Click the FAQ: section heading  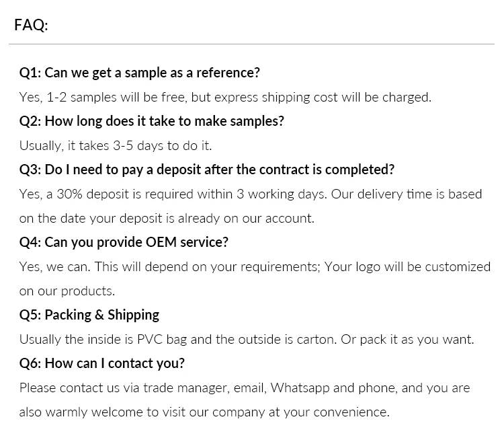[x=31, y=26]
